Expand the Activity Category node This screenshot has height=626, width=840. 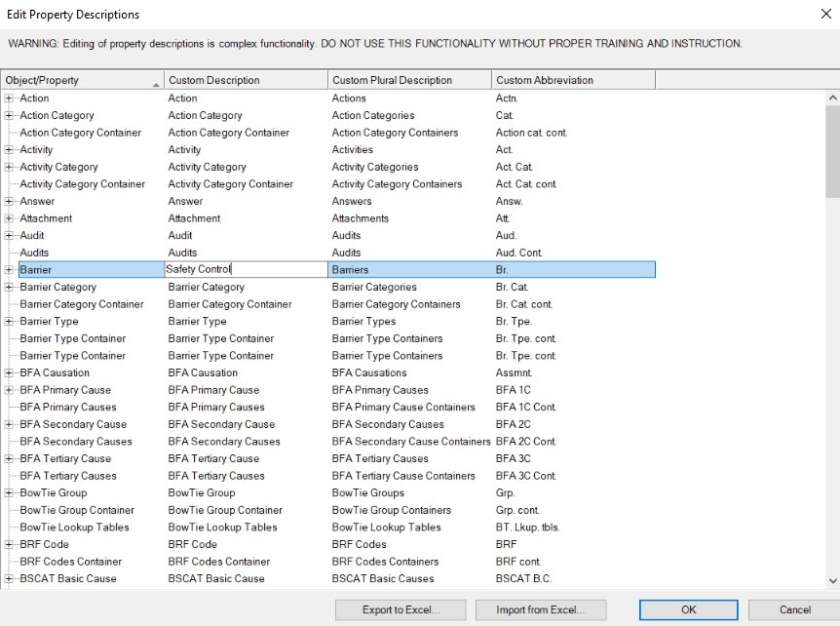coord(10,168)
